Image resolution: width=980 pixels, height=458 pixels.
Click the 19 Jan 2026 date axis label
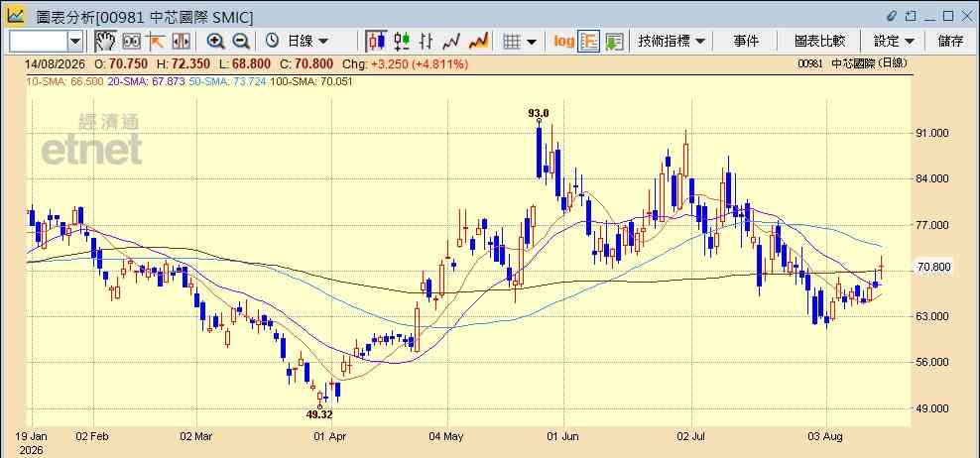(31, 442)
